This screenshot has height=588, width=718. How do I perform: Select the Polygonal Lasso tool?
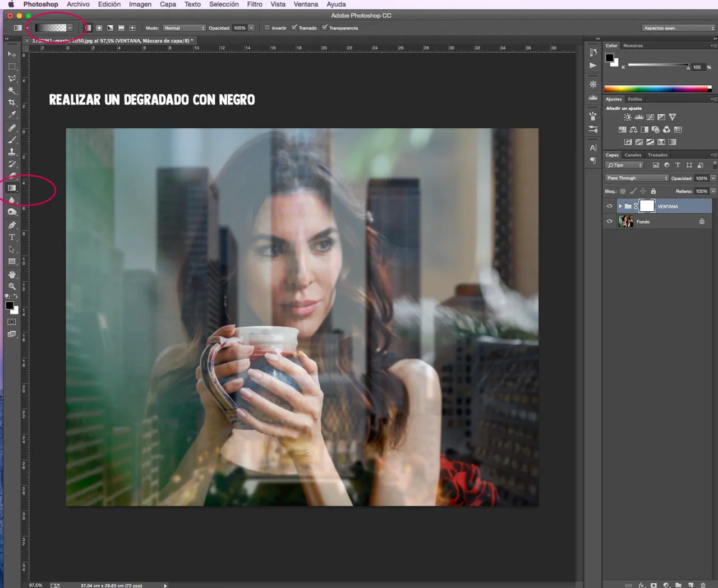tap(12, 78)
